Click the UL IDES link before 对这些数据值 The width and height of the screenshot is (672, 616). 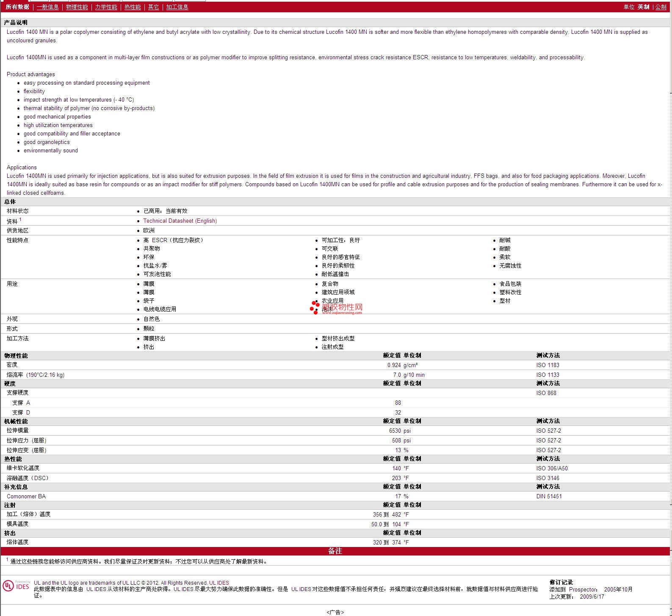(301, 589)
